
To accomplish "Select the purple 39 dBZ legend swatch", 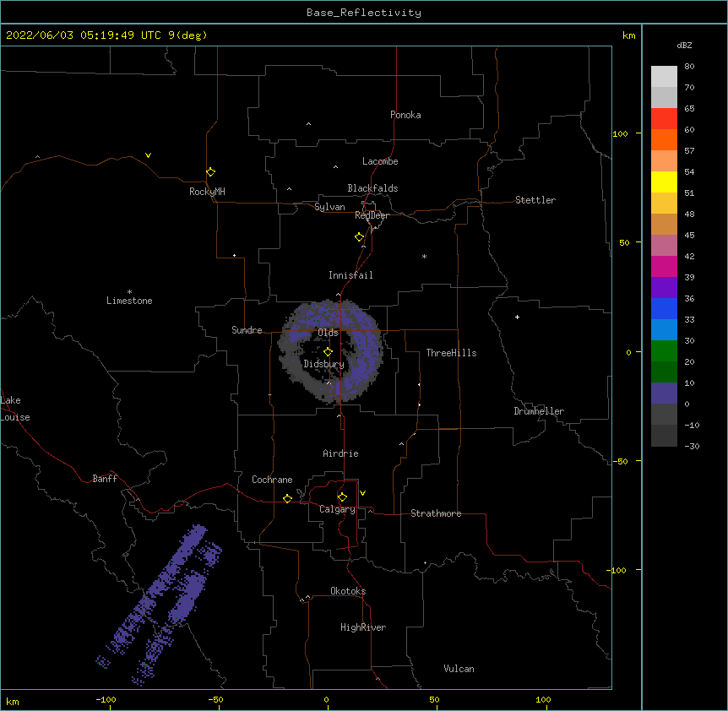I will pyautogui.click(x=664, y=287).
